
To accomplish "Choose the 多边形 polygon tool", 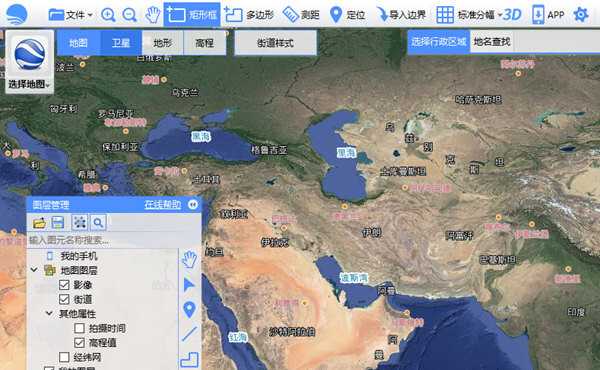I will tap(249, 15).
